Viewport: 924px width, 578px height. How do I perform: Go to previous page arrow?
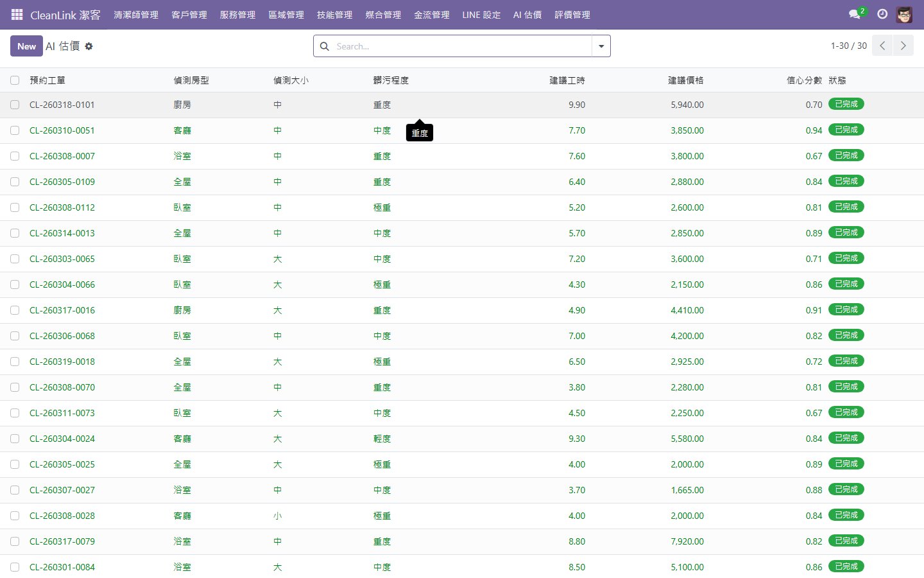[x=882, y=46]
